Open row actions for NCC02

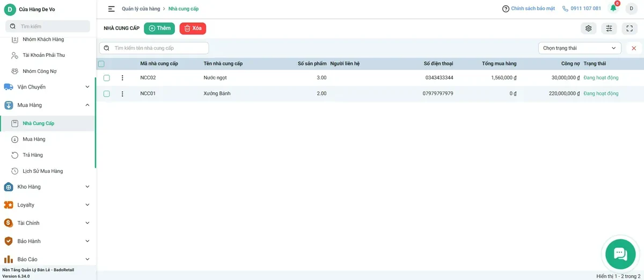coord(122,78)
